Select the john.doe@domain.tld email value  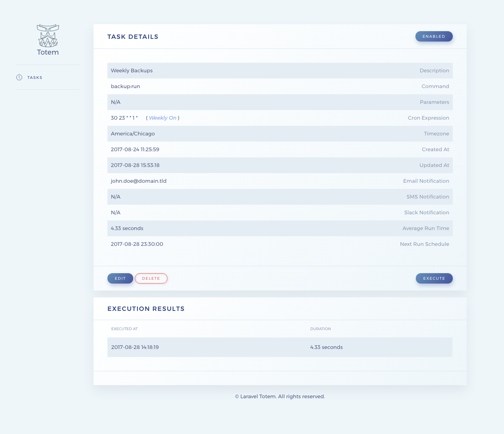pyautogui.click(x=139, y=181)
